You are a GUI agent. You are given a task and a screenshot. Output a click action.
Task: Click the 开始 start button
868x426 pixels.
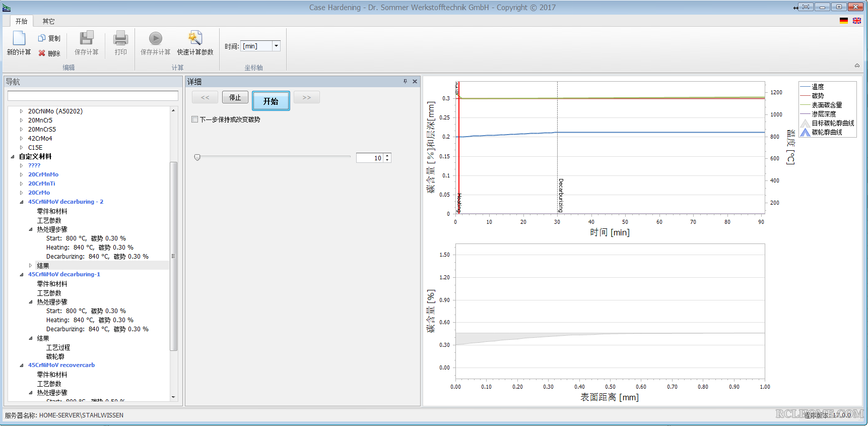(x=271, y=101)
